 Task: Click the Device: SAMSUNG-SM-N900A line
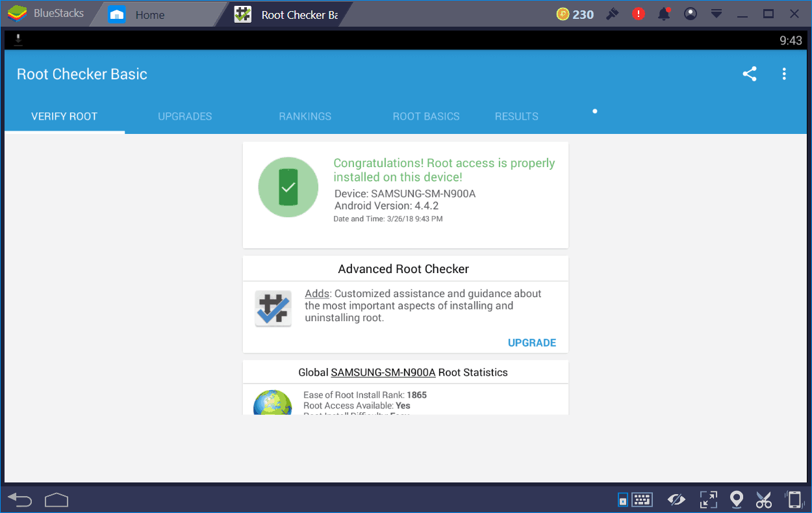point(405,194)
